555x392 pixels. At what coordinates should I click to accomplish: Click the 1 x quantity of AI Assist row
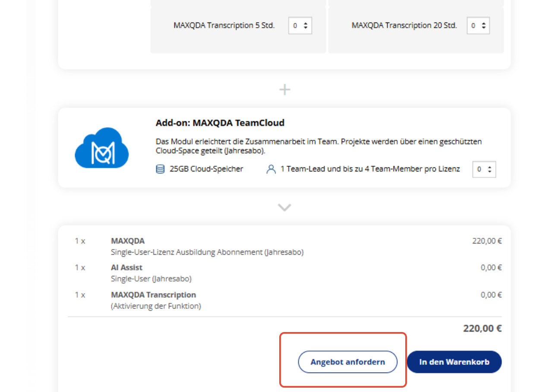point(80,268)
